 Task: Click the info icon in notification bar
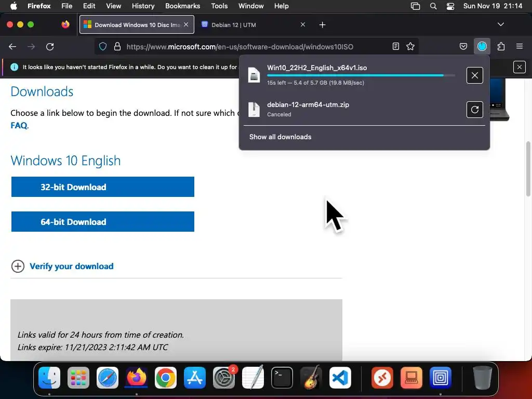[14, 67]
